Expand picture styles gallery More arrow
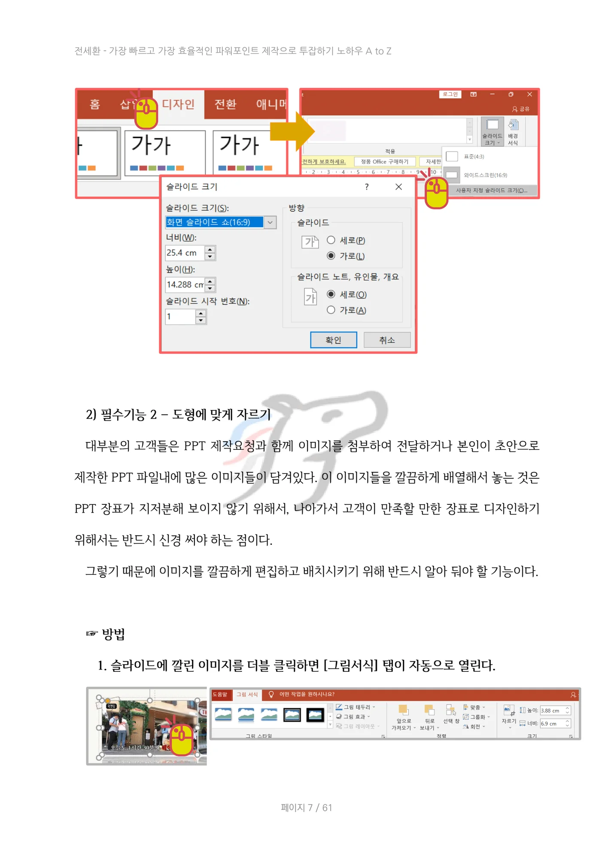614x868 pixels. coord(330,725)
